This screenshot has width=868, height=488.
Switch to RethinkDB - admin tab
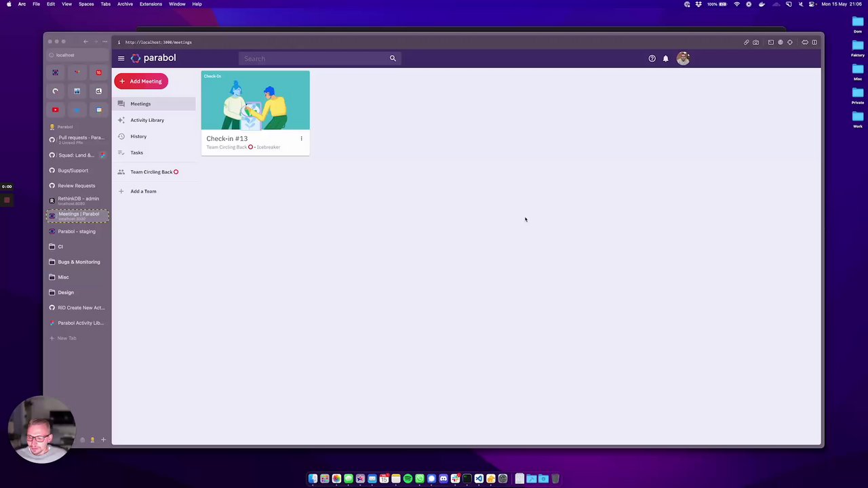[77, 201]
